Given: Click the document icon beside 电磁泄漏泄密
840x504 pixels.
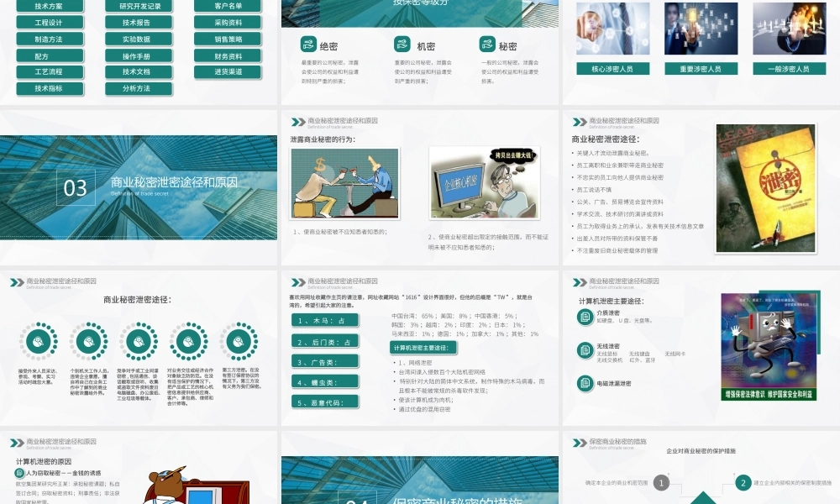Looking at the screenshot, I should (585, 383).
